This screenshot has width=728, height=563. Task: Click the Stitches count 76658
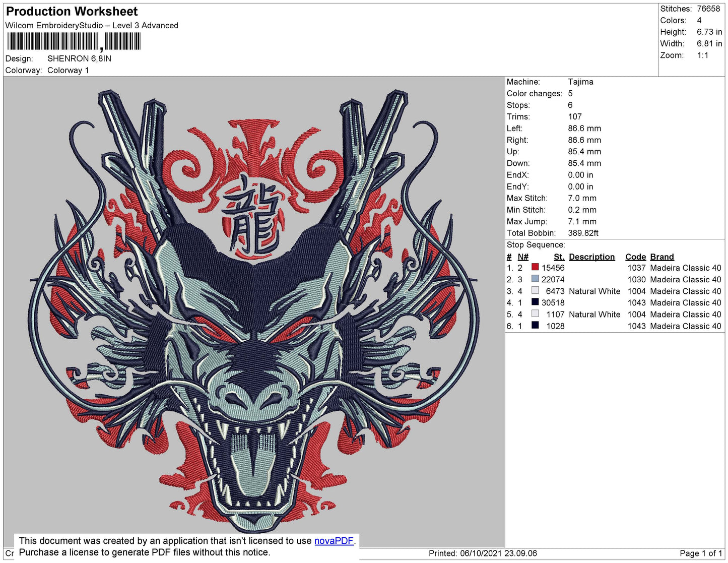[x=708, y=9]
